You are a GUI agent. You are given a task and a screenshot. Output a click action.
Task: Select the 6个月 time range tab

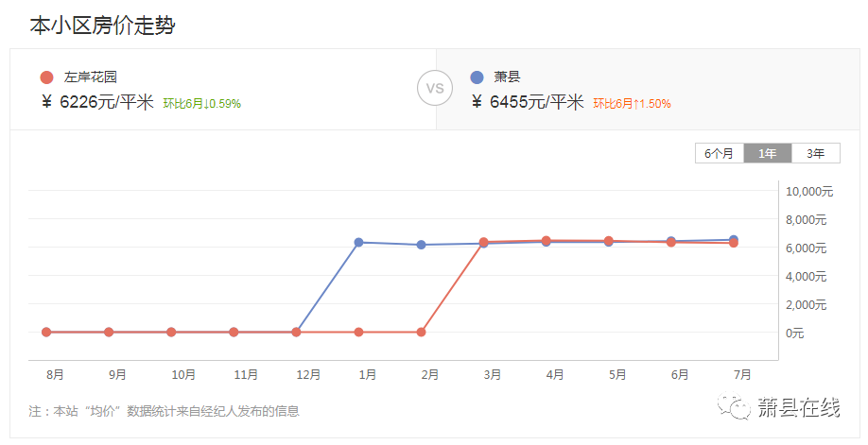(719, 153)
